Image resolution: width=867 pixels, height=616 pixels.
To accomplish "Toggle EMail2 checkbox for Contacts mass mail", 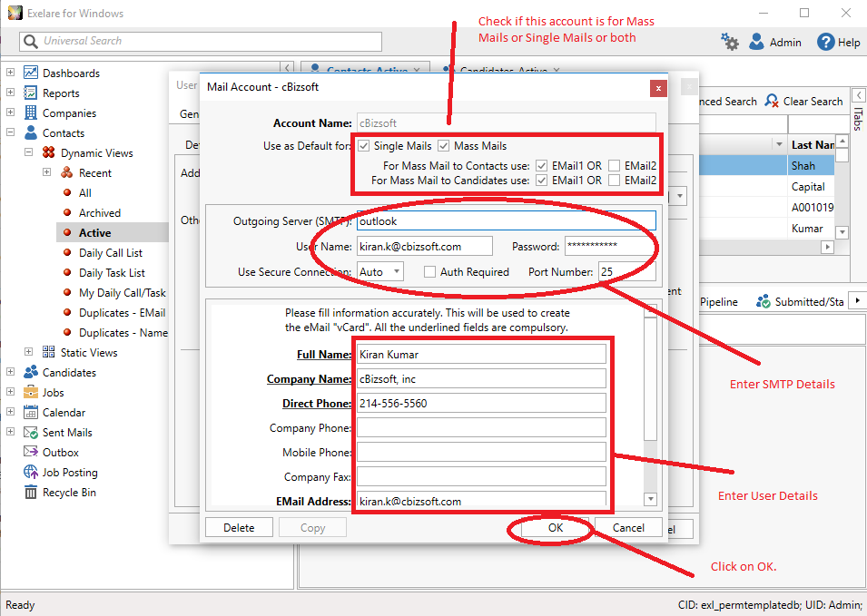I will (x=614, y=165).
